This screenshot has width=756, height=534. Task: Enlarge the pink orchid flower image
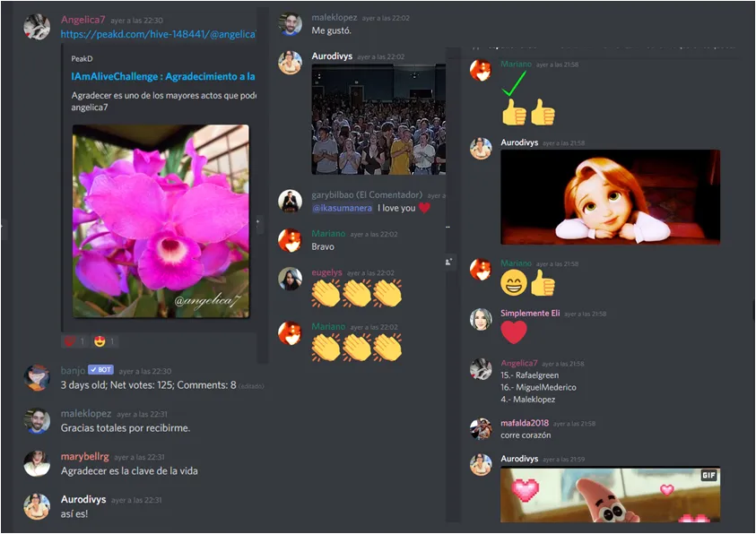click(x=161, y=221)
